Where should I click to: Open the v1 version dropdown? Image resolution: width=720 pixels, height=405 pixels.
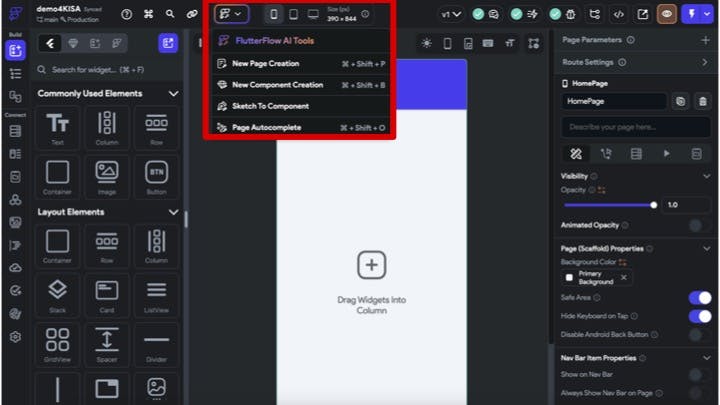click(x=451, y=15)
